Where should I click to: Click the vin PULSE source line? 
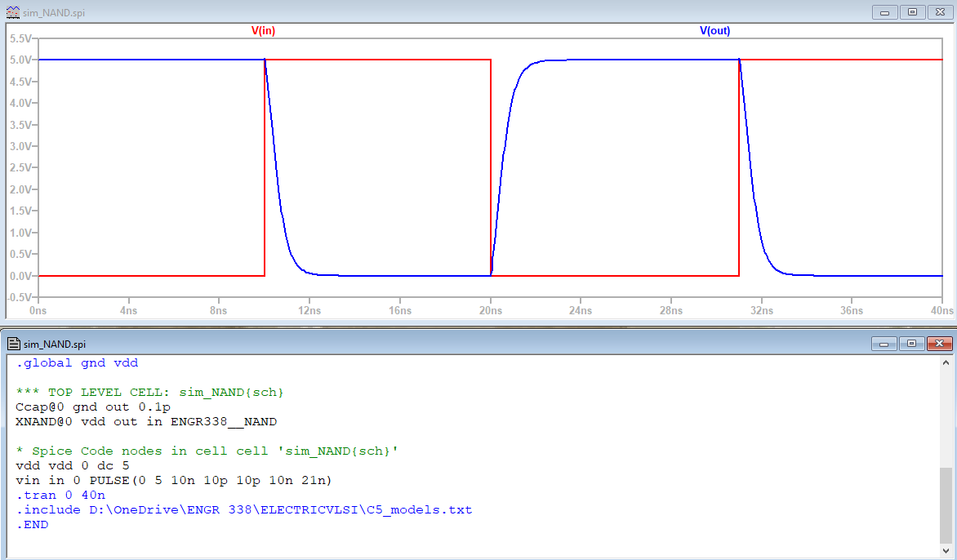coord(174,480)
